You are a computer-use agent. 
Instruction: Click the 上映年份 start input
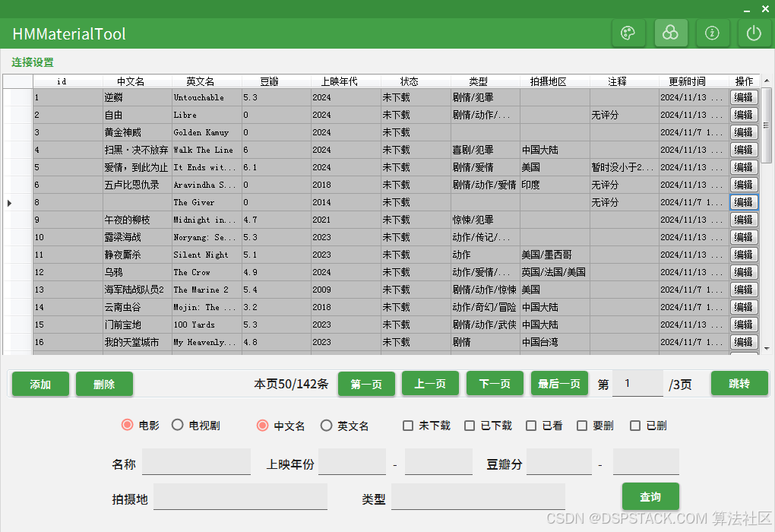click(x=352, y=462)
